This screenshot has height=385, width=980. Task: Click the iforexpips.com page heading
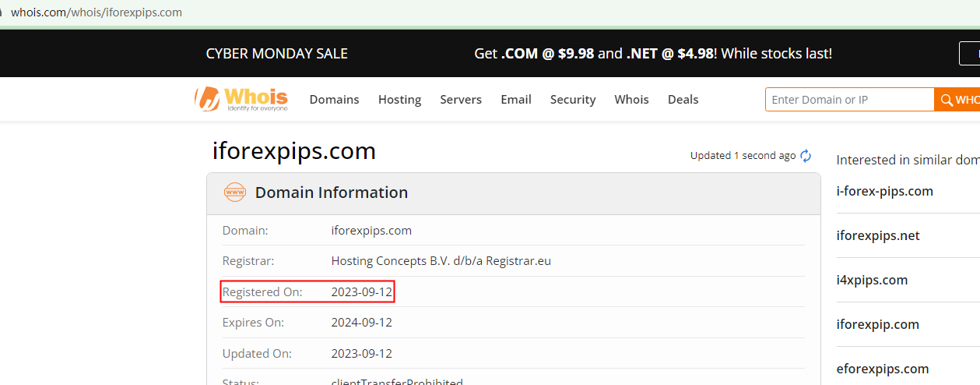pos(294,151)
